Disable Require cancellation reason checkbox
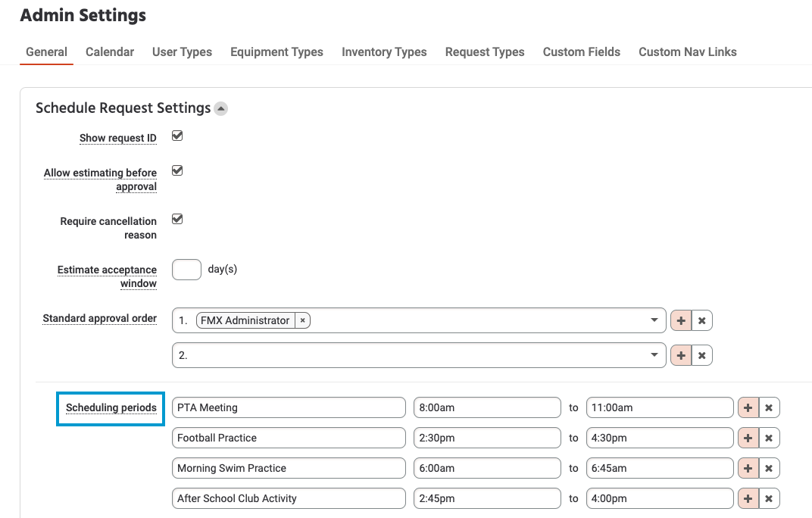This screenshot has width=812, height=518. coord(177,220)
